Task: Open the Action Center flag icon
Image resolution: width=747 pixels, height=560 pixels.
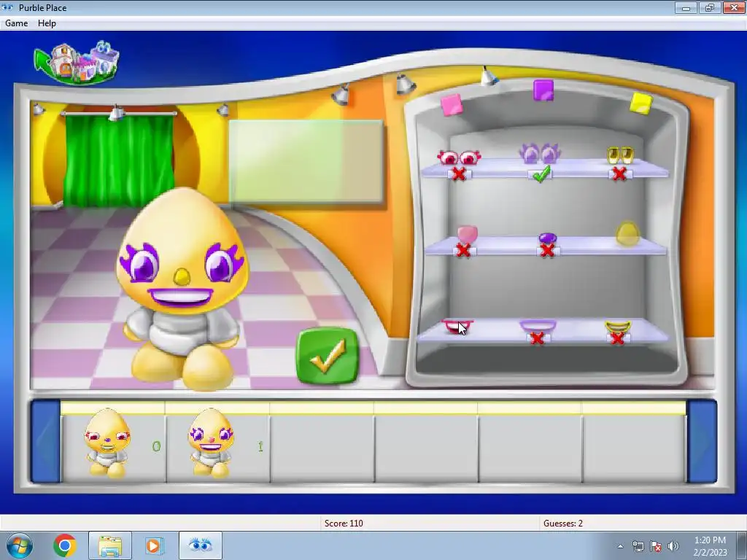Action: (x=656, y=546)
